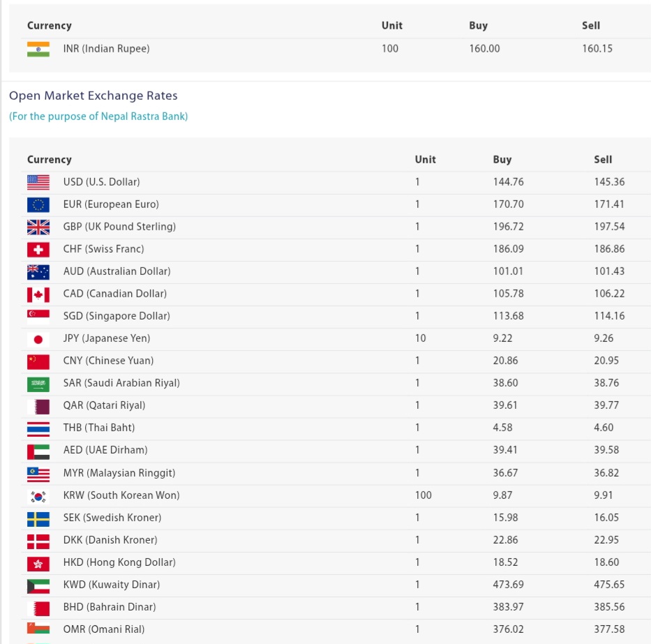The width and height of the screenshot is (651, 644).
Task: Click the Open Market Exchange Rates heading
Action: (x=93, y=96)
